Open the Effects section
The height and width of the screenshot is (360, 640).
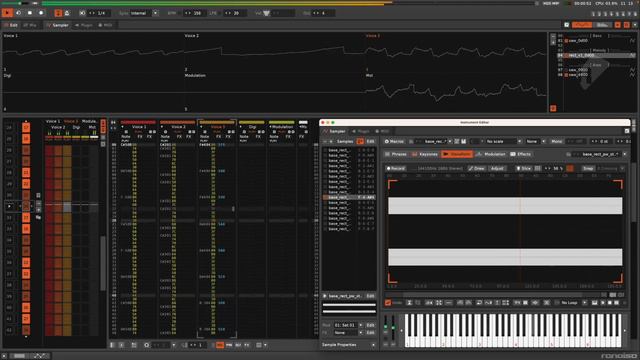point(521,154)
